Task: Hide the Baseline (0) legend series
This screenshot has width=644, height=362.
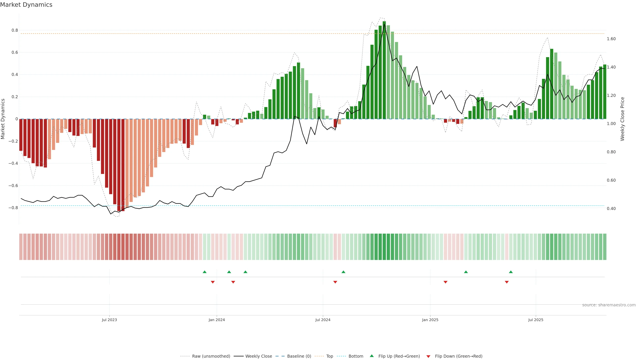Action: point(299,356)
